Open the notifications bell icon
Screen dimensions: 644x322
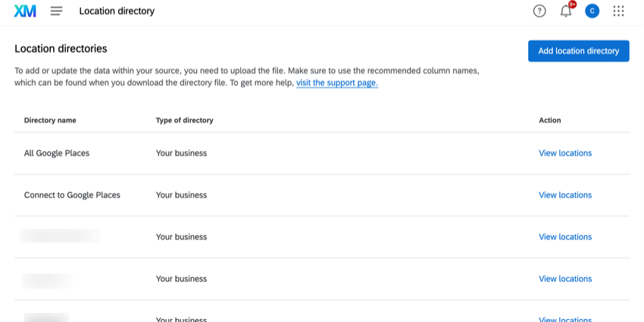(565, 11)
